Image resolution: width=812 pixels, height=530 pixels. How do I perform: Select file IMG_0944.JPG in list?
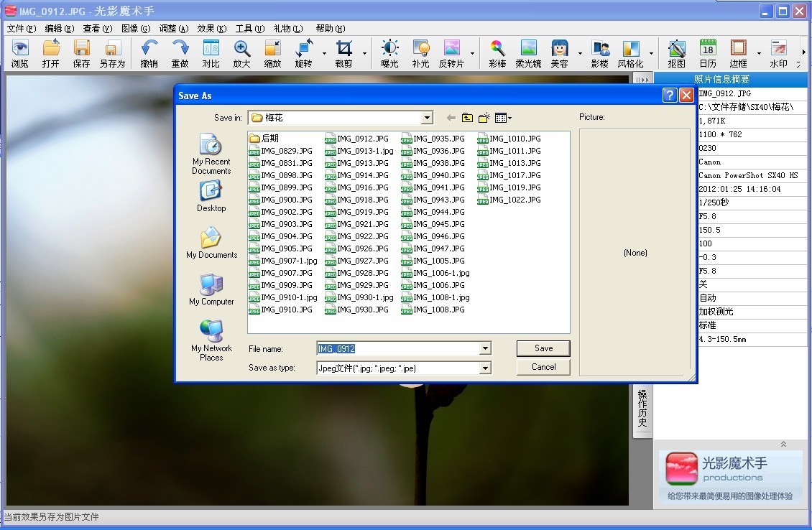438,212
